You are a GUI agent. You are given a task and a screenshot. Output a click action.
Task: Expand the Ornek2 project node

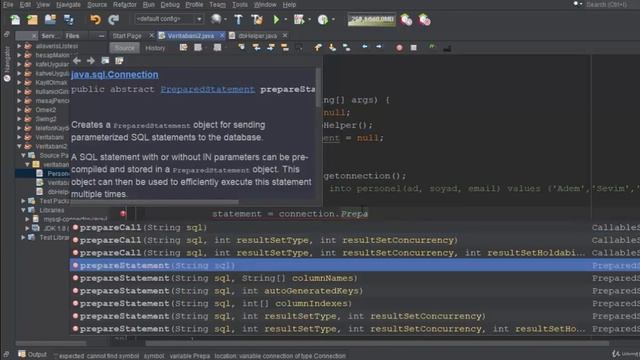pyautogui.click(x=19, y=110)
